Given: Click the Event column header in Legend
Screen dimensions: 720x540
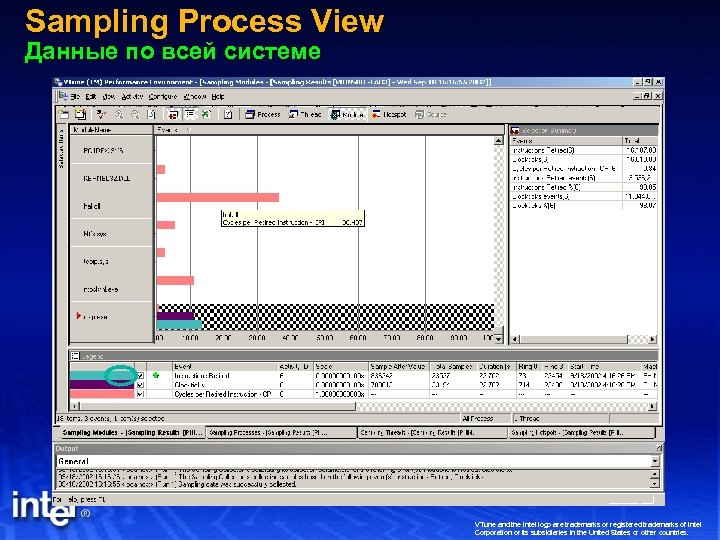Looking at the screenshot, I should [225, 366].
